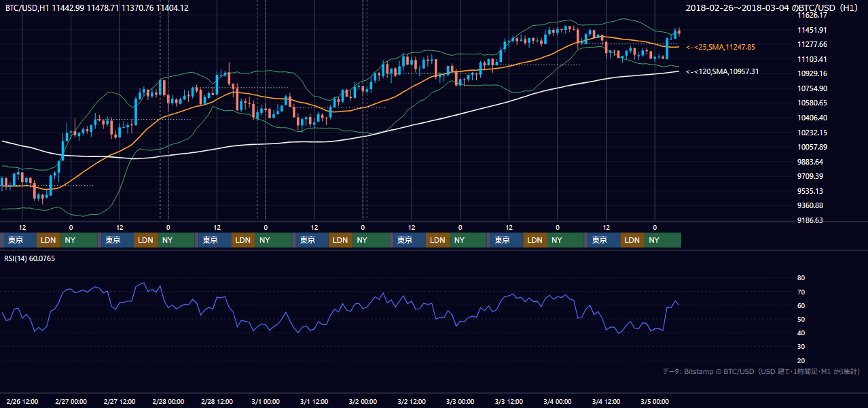Click the price axis value 9360.88
Screen dimensions: 868x408
810,205
